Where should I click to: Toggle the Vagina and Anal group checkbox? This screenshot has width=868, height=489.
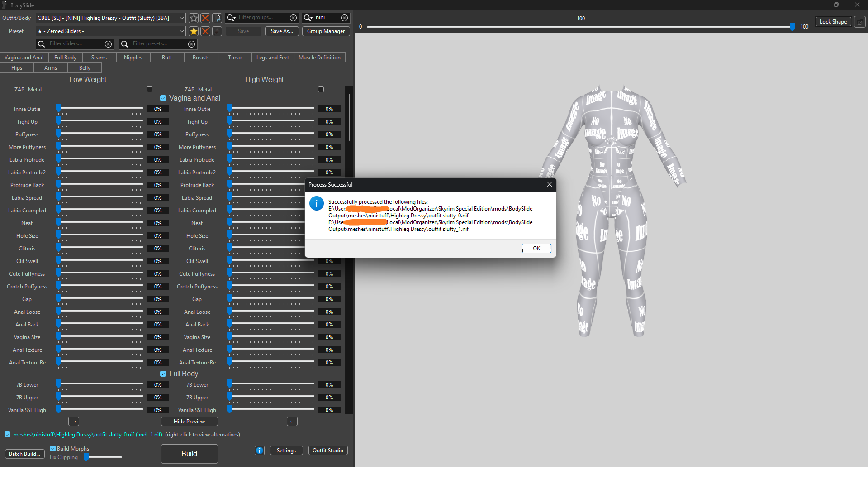[x=163, y=98]
